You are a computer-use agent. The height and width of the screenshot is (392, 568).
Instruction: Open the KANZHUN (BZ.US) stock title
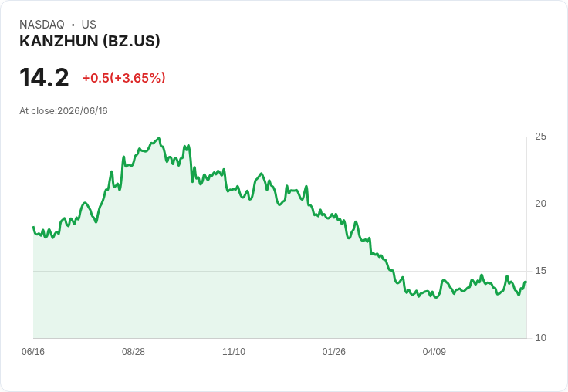(90, 41)
